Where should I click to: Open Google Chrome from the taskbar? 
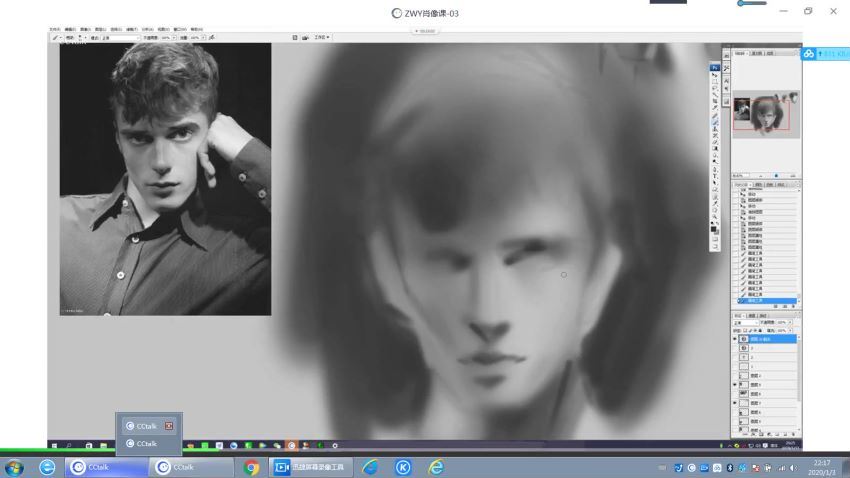pyautogui.click(x=251, y=467)
